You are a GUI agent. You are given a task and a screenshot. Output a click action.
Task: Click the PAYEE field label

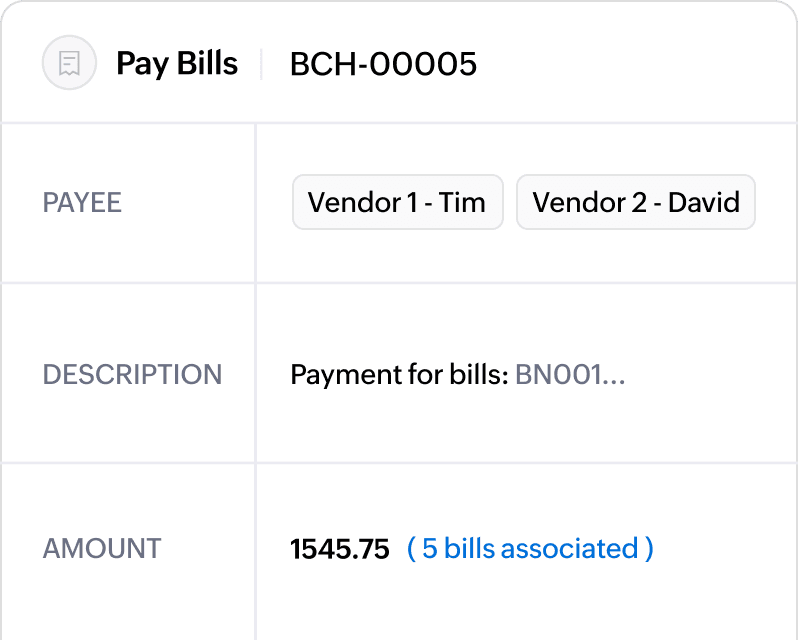(82, 203)
